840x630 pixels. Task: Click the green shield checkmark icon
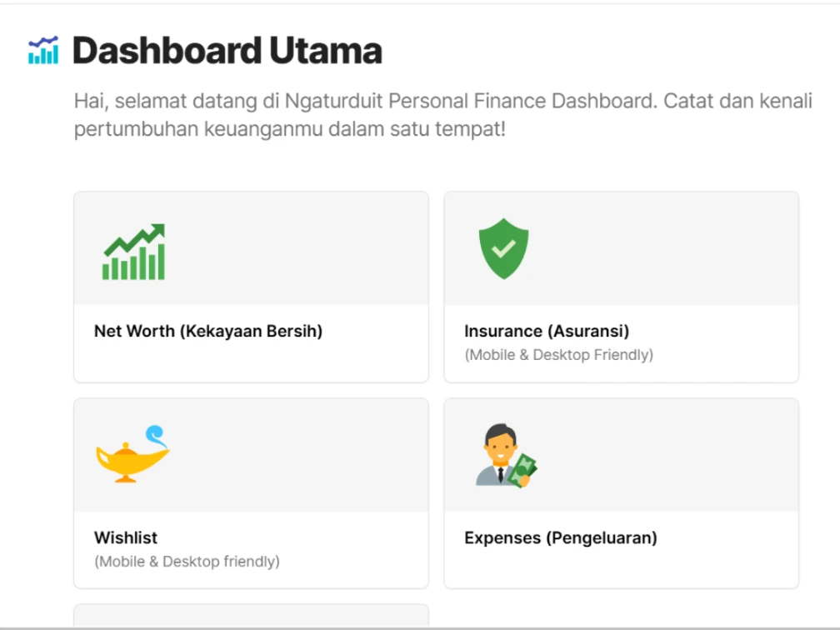tap(503, 249)
